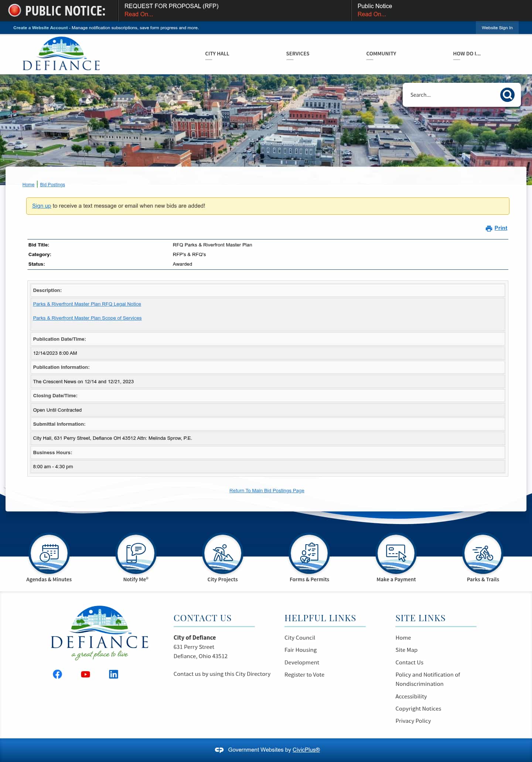Open Fair Housing link
This screenshot has width=532, height=762.
300,650
